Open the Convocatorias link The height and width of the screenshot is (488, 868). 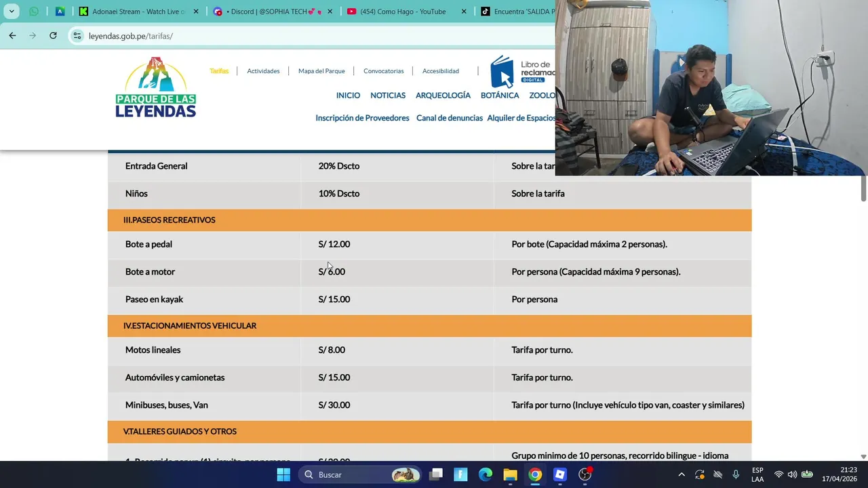point(383,70)
